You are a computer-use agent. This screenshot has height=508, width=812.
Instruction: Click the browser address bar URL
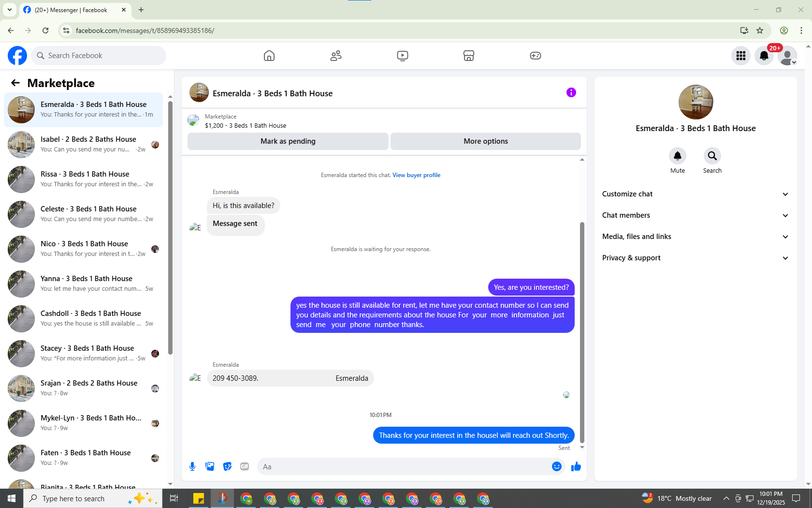pyautogui.click(x=145, y=30)
